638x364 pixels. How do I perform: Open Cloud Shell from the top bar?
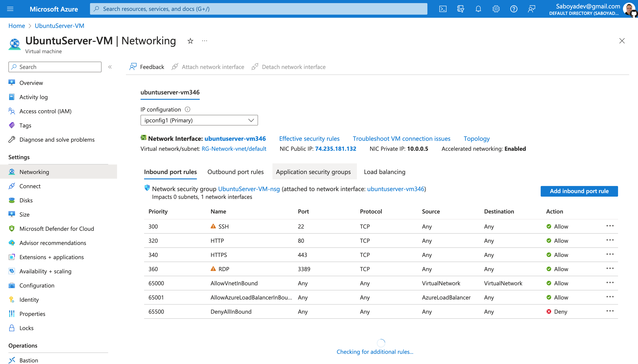coord(442,9)
